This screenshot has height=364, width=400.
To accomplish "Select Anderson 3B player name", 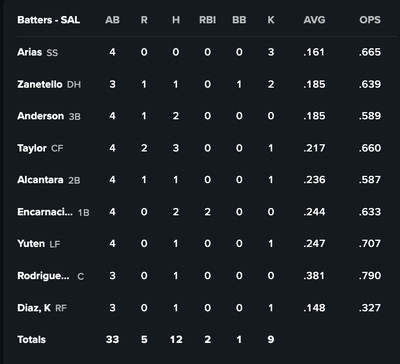I will [x=40, y=116].
